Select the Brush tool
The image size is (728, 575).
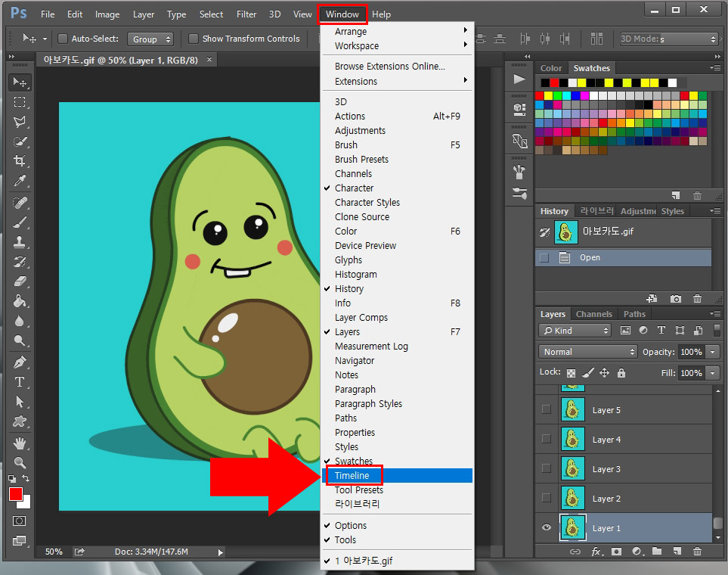pyautogui.click(x=20, y=222)
